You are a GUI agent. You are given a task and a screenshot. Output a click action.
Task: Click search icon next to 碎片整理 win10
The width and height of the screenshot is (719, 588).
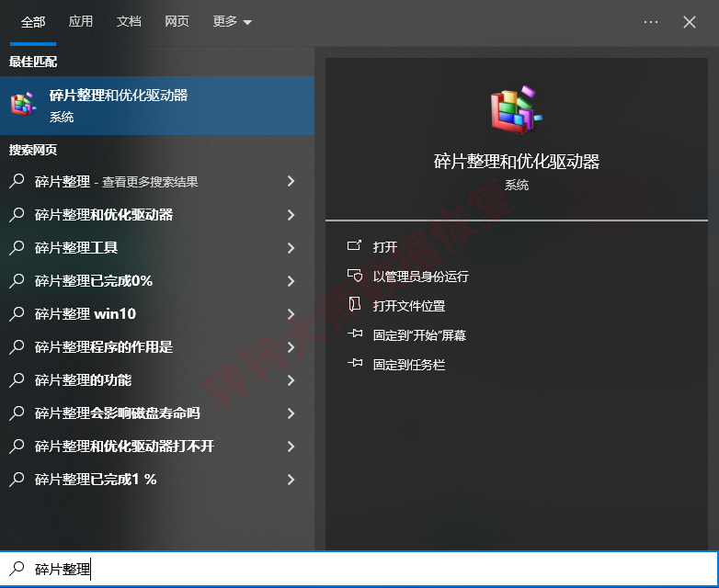click(x=17, y=313)
